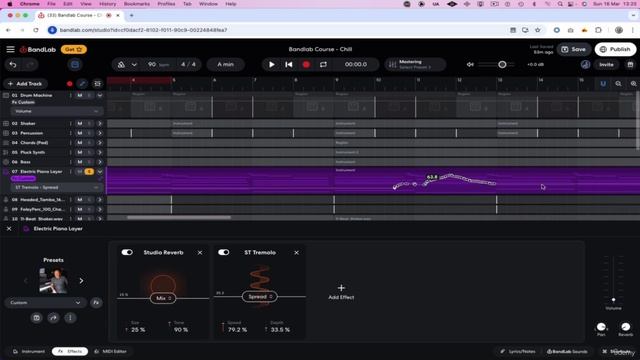Return to start with skip-back button

coord(289,64)
